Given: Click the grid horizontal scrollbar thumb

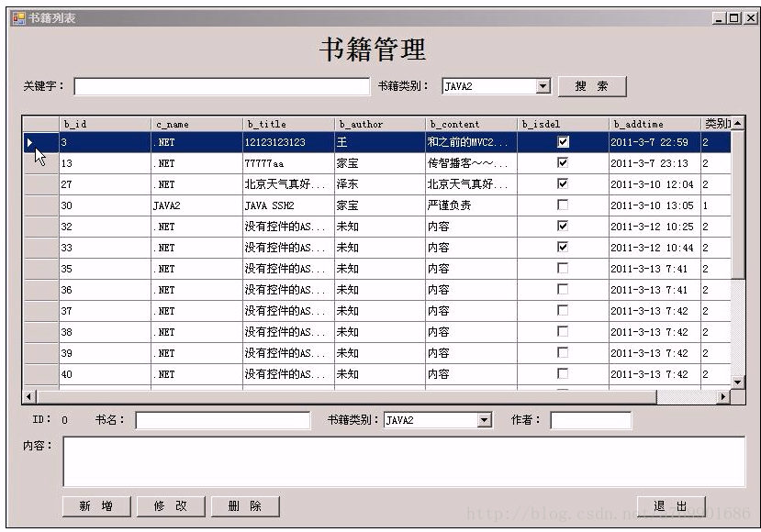Looking at the screenshot, I should pos(346,396).
